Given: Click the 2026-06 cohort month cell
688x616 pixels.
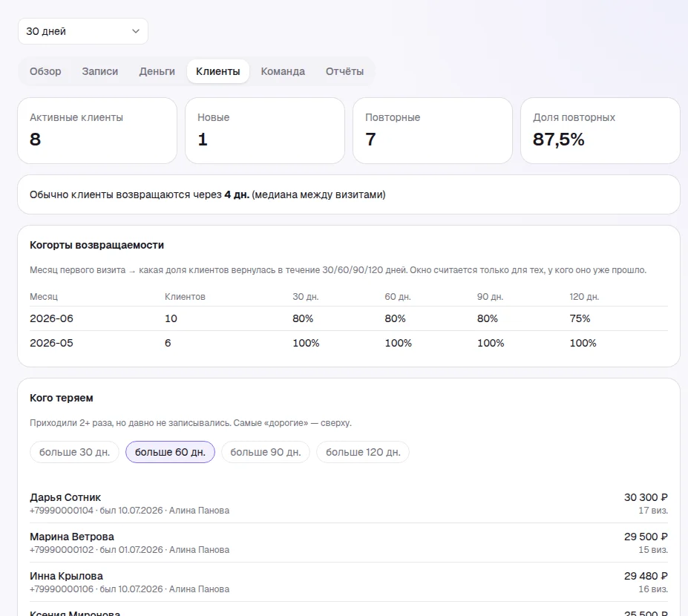Looking at the screenshot, I should coord(51,318).
